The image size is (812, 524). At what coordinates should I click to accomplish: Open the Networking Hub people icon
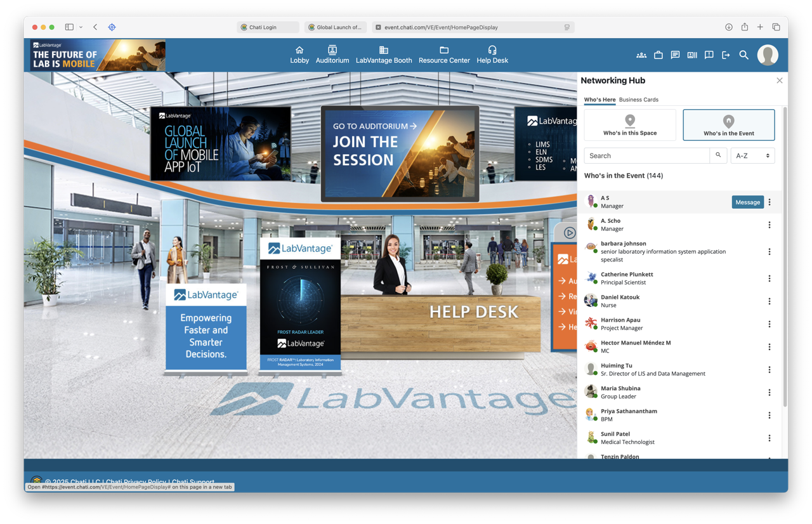coord(641,55)
